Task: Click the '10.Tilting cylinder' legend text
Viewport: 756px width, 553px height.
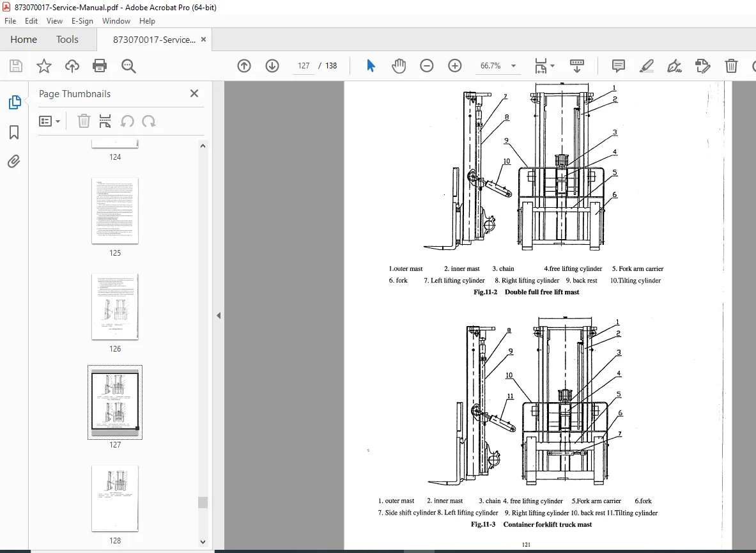Action: tap(635, 281)
